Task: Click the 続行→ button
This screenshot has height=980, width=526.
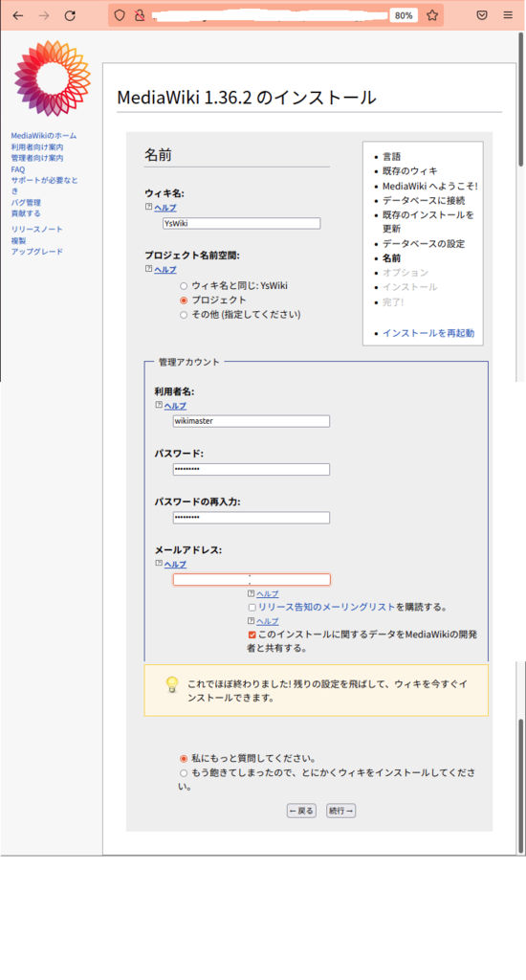Action: point(341,811)
